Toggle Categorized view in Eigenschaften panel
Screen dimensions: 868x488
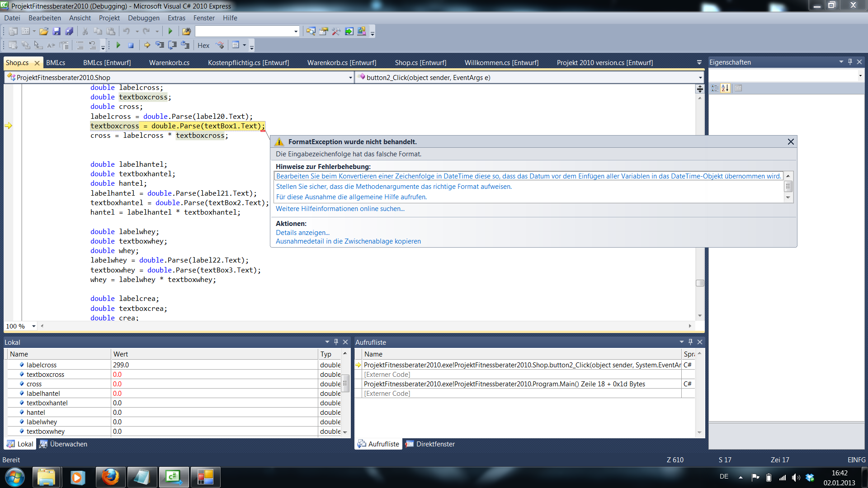pos(714,88)
